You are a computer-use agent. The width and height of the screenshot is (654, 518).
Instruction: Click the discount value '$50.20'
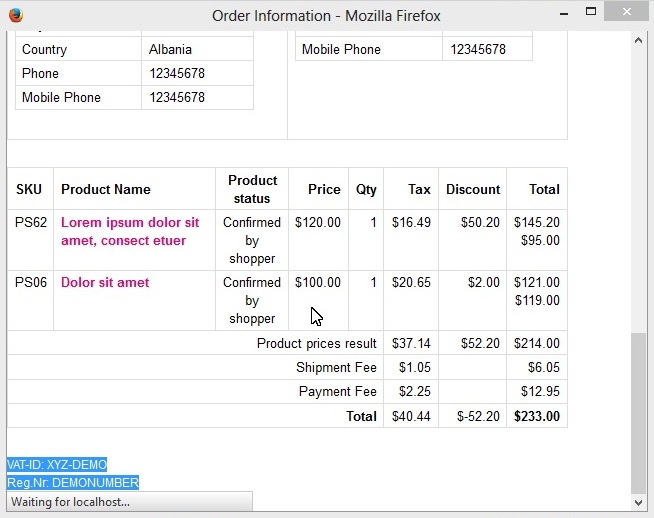480,222
